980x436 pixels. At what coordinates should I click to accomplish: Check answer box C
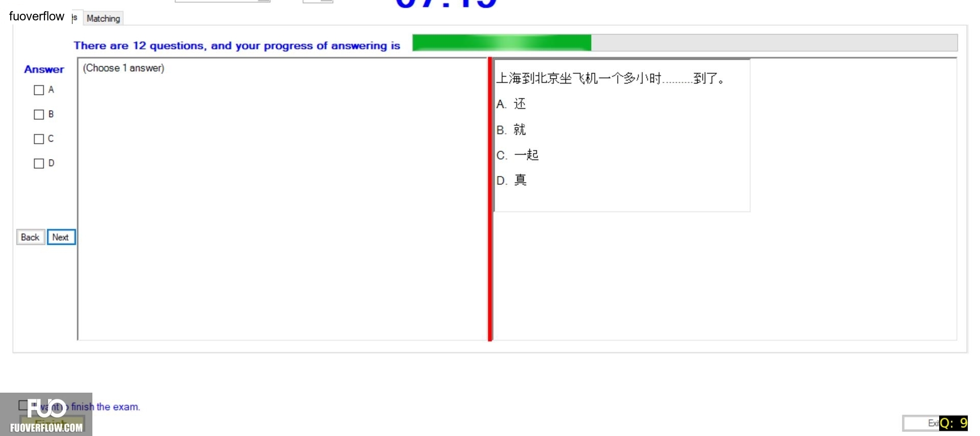pos(39,139)
